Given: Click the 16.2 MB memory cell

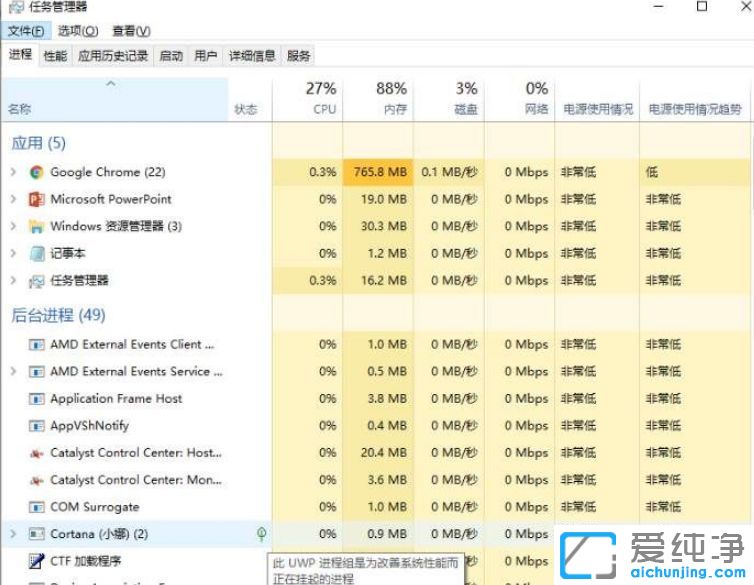Looking at the screenshot, I should tap(378, 280).
